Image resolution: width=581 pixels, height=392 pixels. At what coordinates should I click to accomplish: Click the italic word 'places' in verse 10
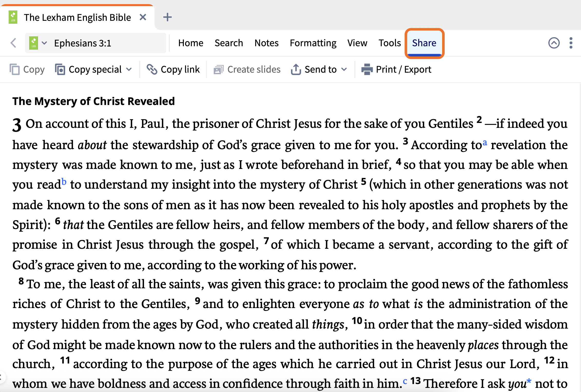click(483, 345)
